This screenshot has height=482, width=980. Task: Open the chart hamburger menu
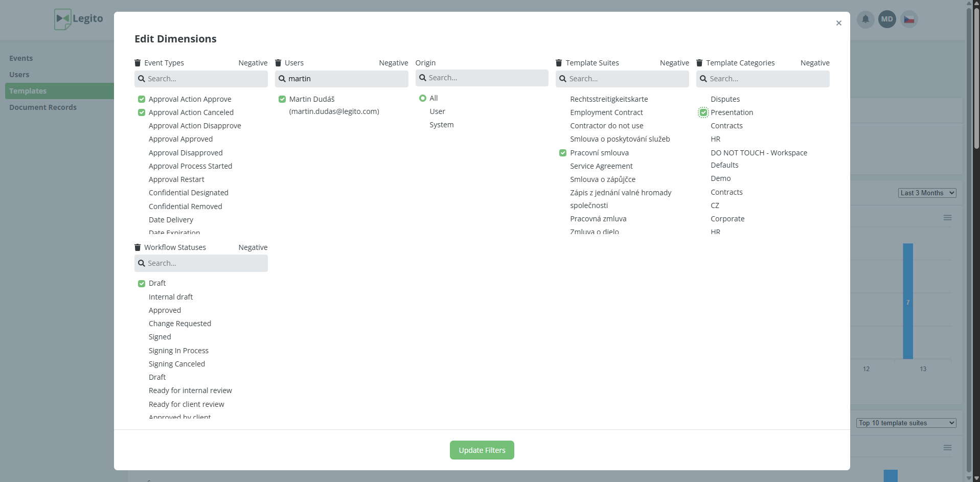[947, 218]
